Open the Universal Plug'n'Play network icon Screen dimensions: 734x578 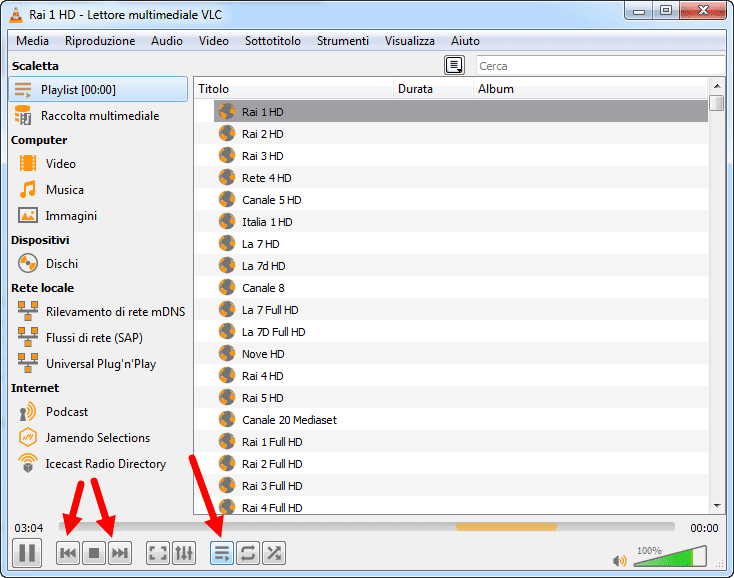coord(28,364)
